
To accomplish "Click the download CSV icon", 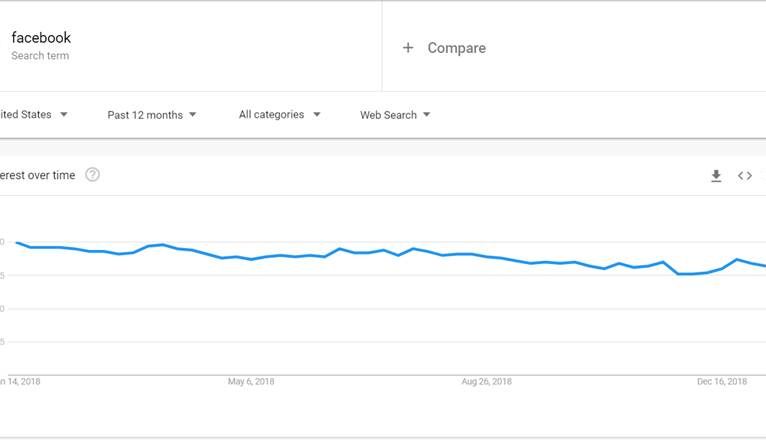I will (716, 176).
